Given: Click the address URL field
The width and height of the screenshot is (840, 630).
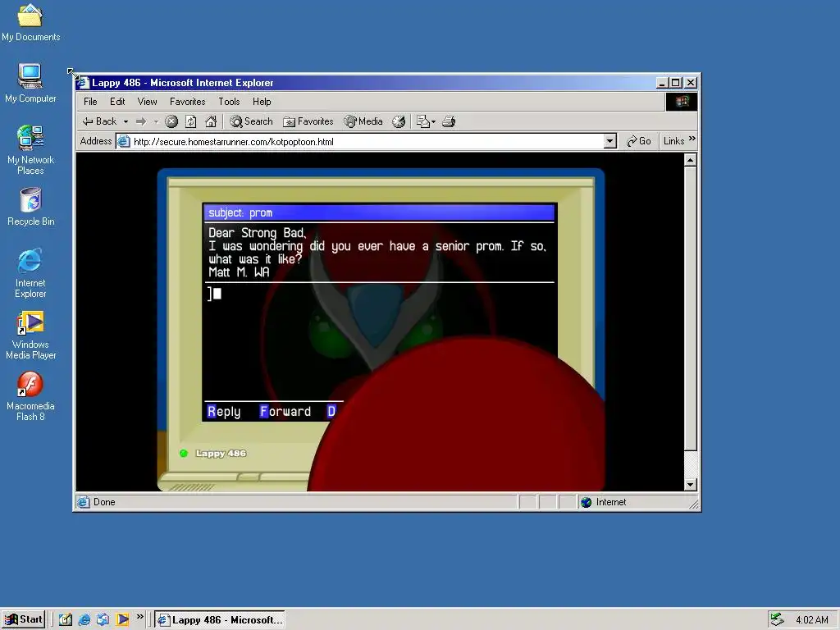Looking at the screenshot, I should (x=367, y=141).
